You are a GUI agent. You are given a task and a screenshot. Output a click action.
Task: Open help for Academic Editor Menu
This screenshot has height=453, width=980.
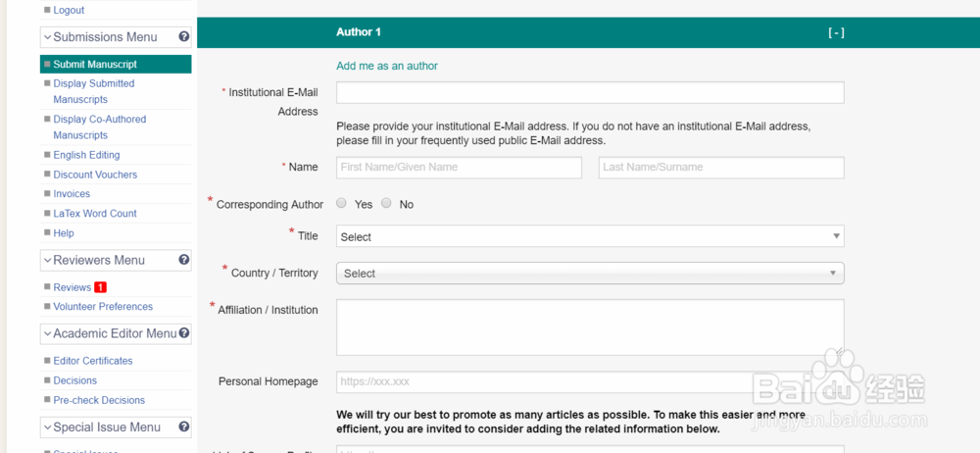184,332
